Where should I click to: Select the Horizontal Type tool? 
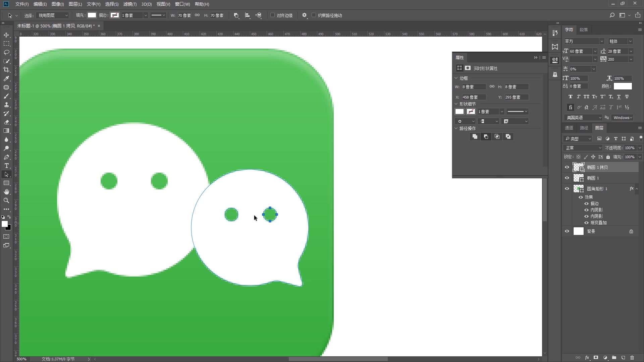click(6, 166)
